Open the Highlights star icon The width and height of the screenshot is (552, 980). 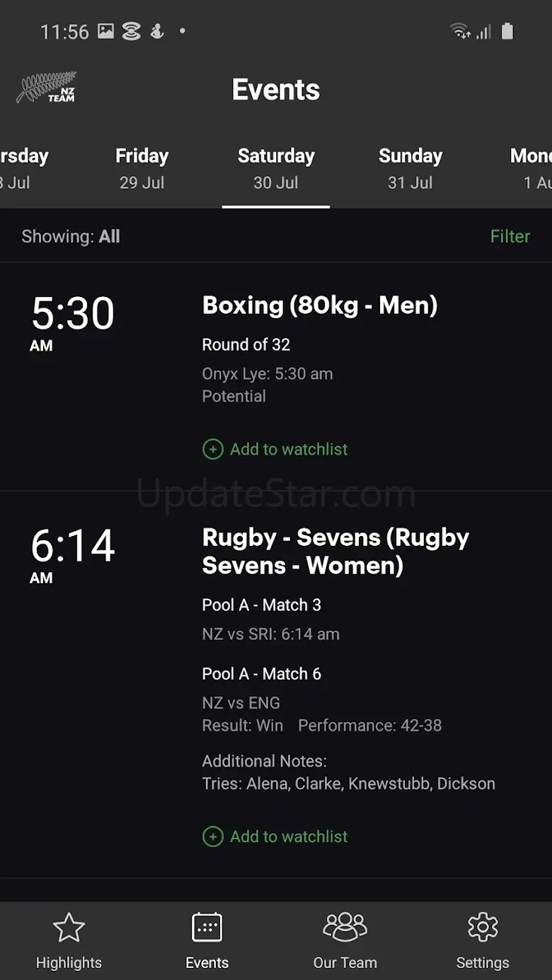click(69, 928)
